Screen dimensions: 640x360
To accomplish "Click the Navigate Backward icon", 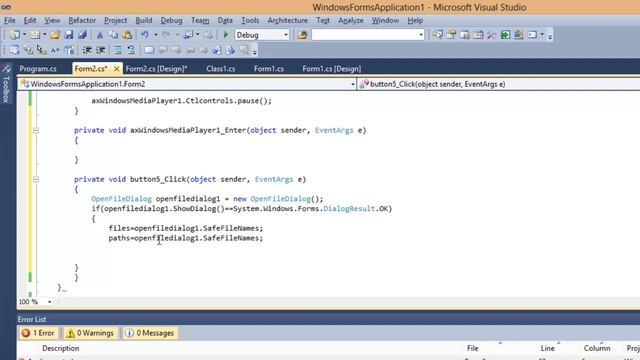I will coord(188,35).
